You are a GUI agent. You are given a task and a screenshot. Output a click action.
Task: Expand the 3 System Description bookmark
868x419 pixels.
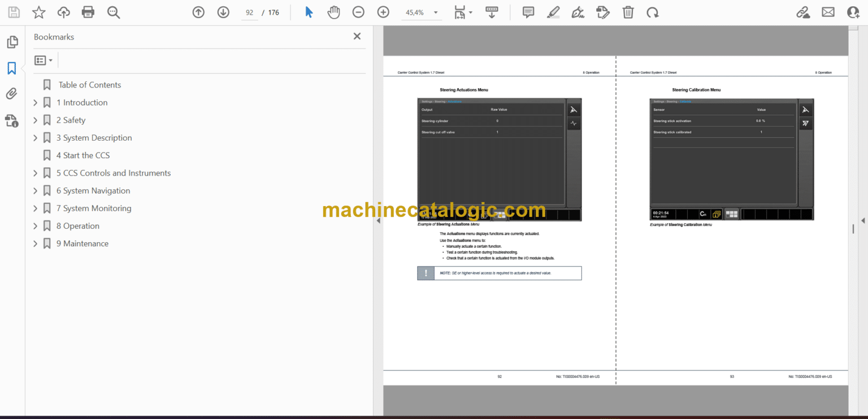(x=35, y=138)
